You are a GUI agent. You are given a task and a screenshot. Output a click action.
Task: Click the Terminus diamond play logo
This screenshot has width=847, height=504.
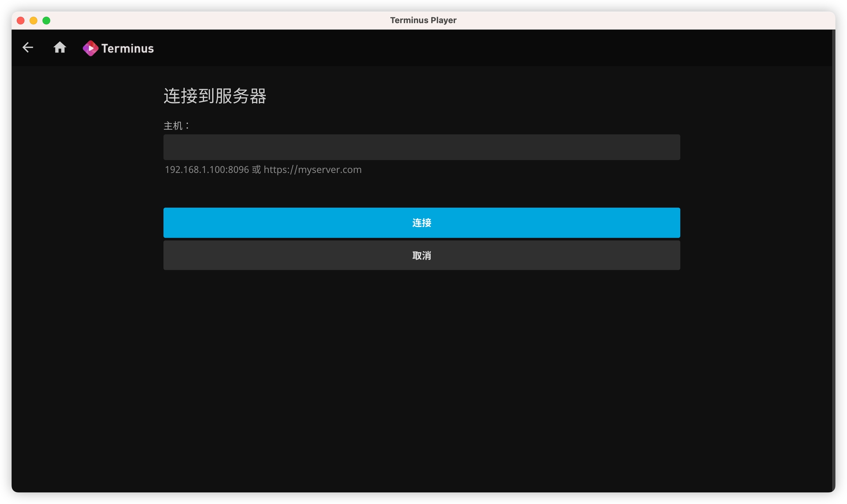pos(90,48)
